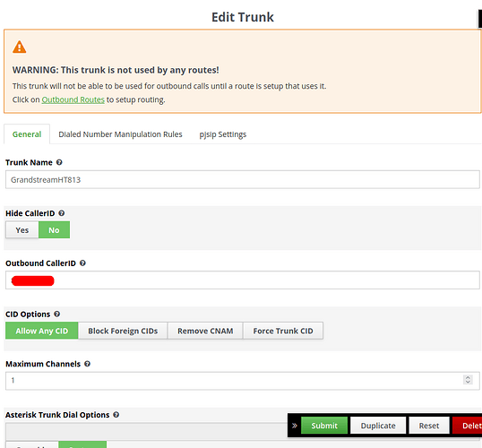482x448 pixels.
Task: Switch to Dialed Number Manipulation Rules tab
Action: pos(120,134)
